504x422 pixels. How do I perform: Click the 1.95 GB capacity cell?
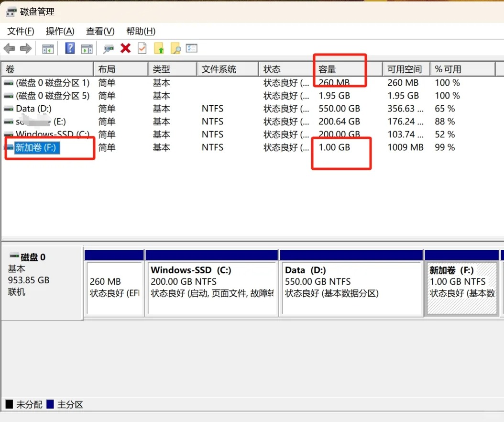[334, 96]
